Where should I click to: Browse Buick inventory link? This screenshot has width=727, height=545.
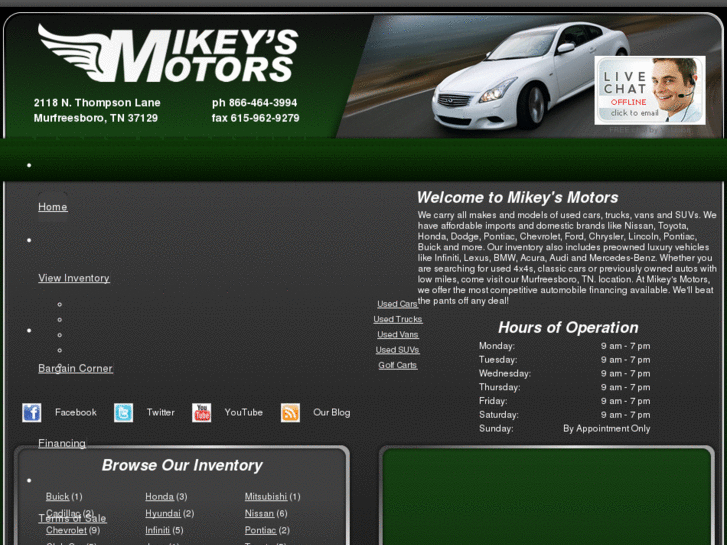[57, 497]
